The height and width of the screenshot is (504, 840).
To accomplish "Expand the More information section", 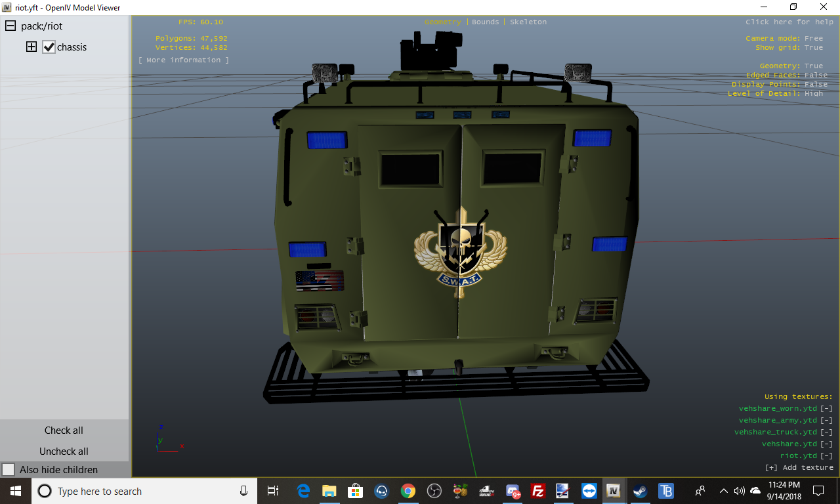I will [x=184, y=60].
